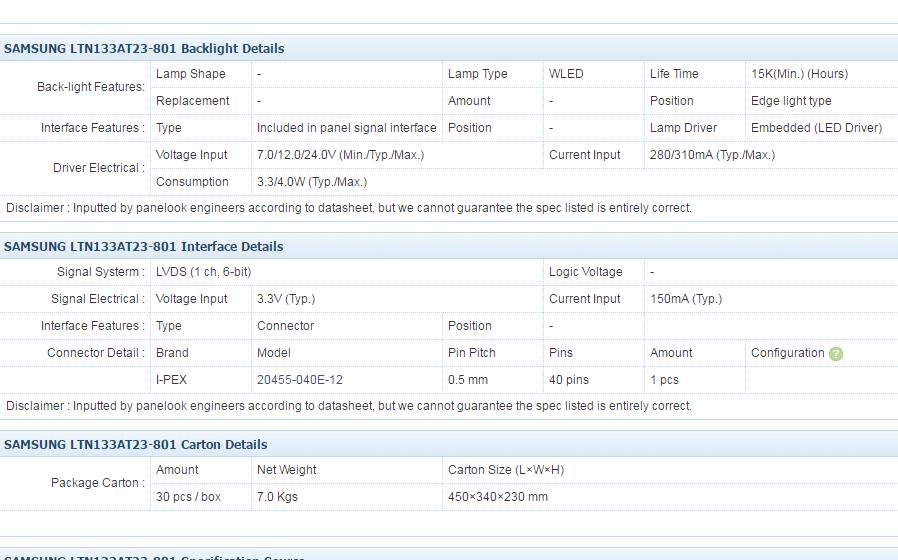Select '280/310mA (Typ./Max.)' current input value
Viewport: 898px width, 560px height.
tap(712, 155)
